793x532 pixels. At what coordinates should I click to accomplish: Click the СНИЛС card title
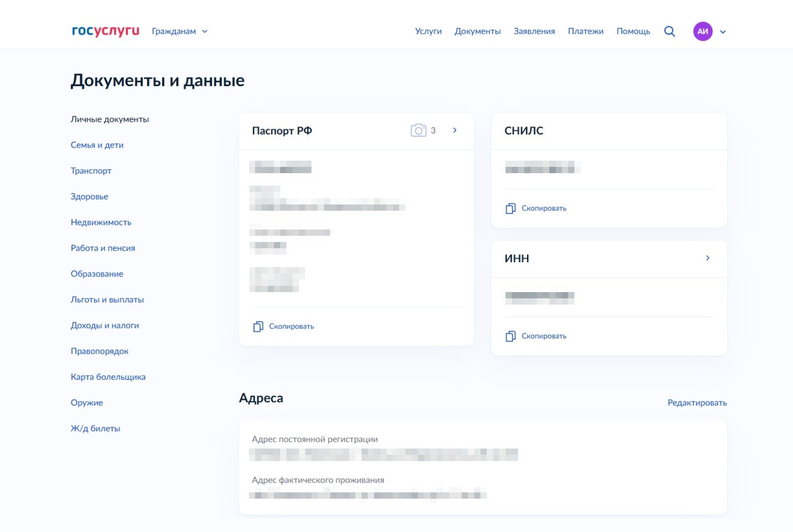[524, 130]
